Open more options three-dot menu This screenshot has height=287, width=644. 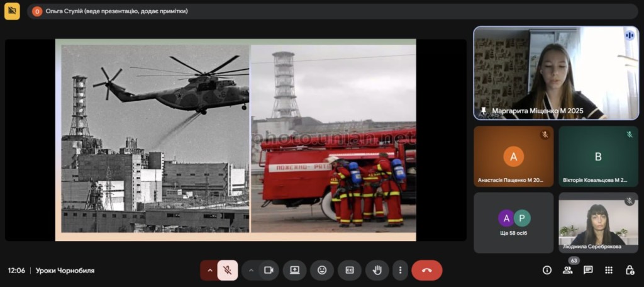400,270
